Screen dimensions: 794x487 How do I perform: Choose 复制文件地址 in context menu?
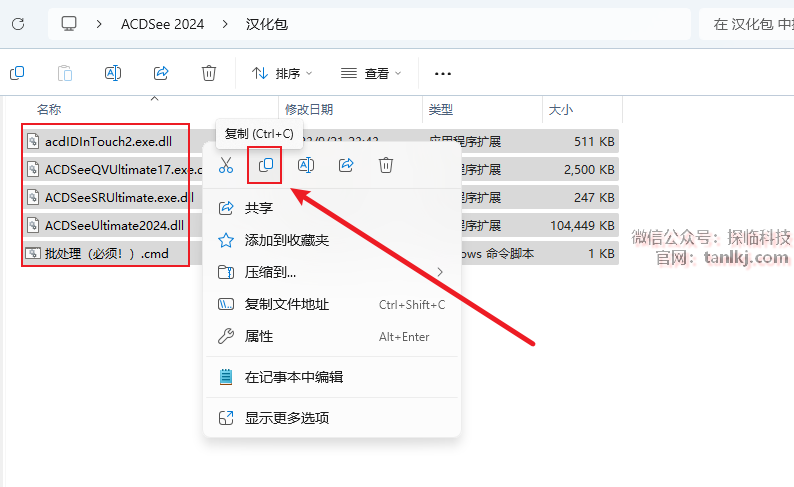click(332, 304)
